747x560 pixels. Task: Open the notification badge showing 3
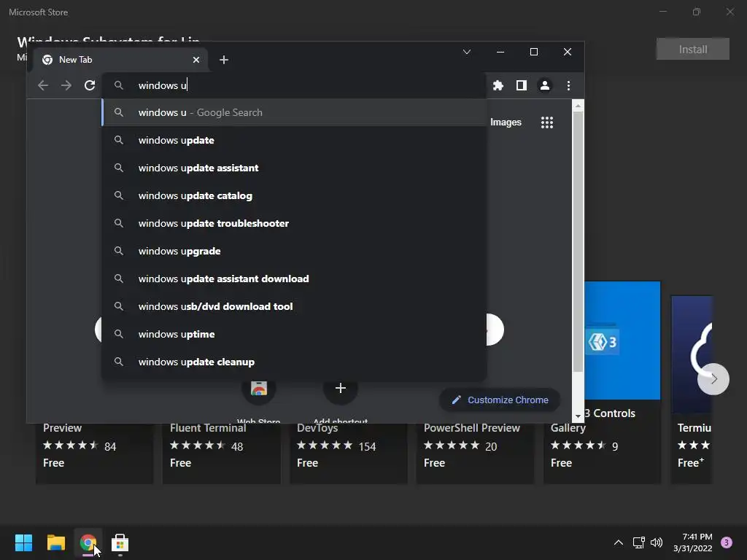point(727,542)
